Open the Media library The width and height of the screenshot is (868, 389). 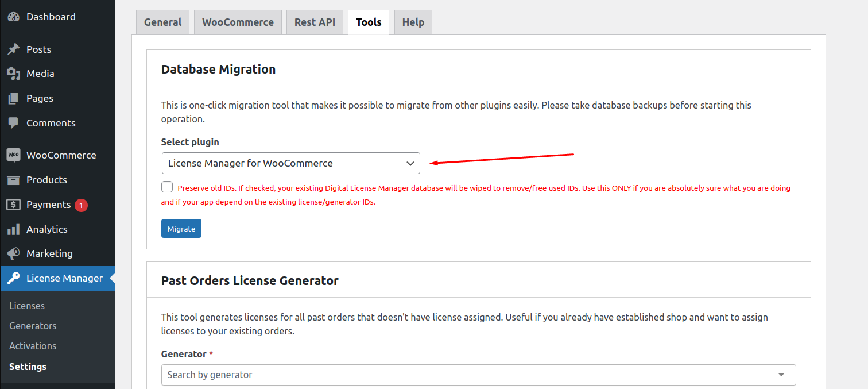click(13, 73)
